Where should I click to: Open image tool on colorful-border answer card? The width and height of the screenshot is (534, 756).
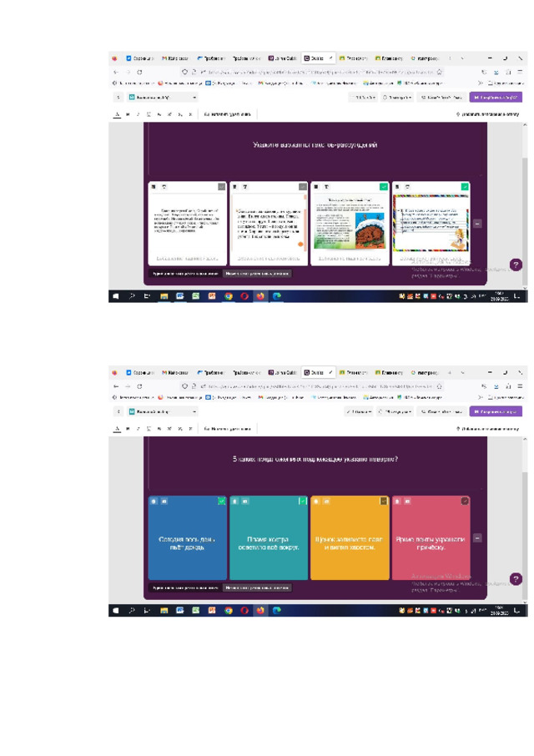pos(407,187)
